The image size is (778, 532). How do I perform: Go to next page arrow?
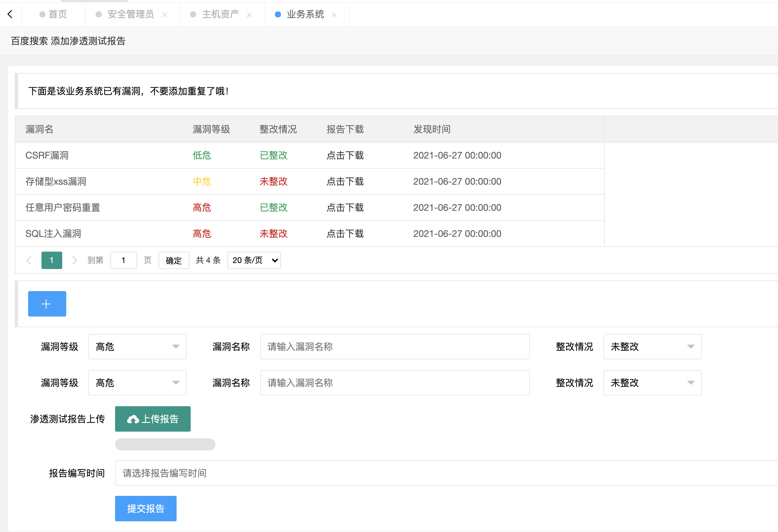coord(74,260)
